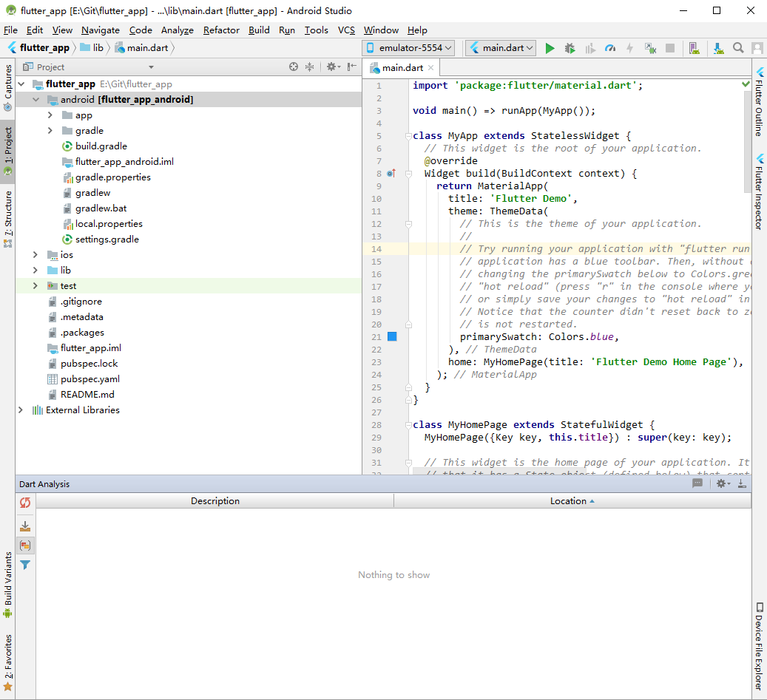Restart Dart Analysis server icon
This screenshot has width=767, height=700.
pyautogui.click(x=25, y=503)
